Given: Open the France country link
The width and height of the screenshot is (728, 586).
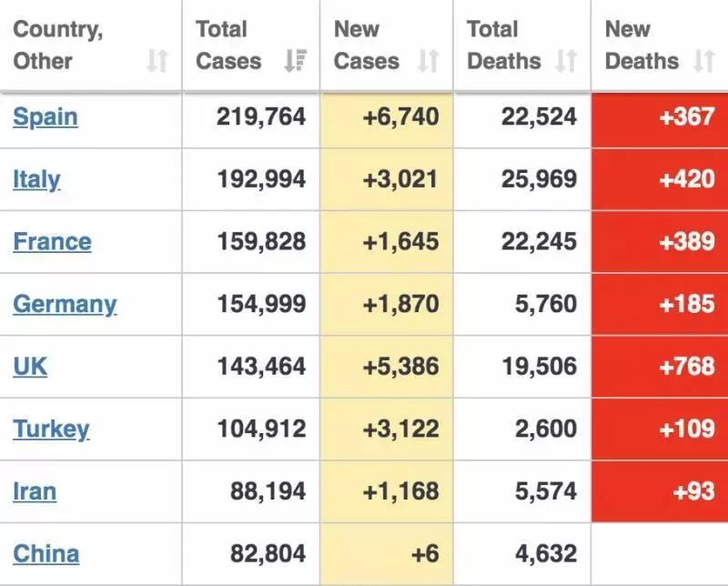Looking at the screenshot, I should coord(52,241).
